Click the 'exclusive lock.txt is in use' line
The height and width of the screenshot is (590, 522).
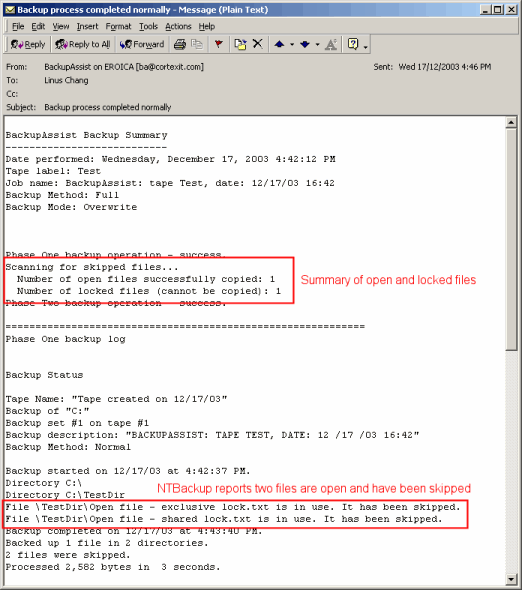[233, 507]
